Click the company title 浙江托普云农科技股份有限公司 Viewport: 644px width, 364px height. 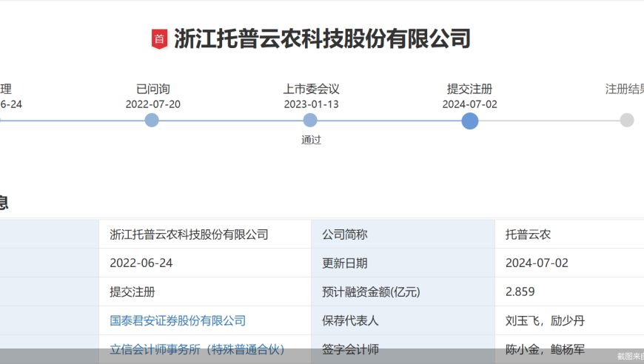[322, 38]
